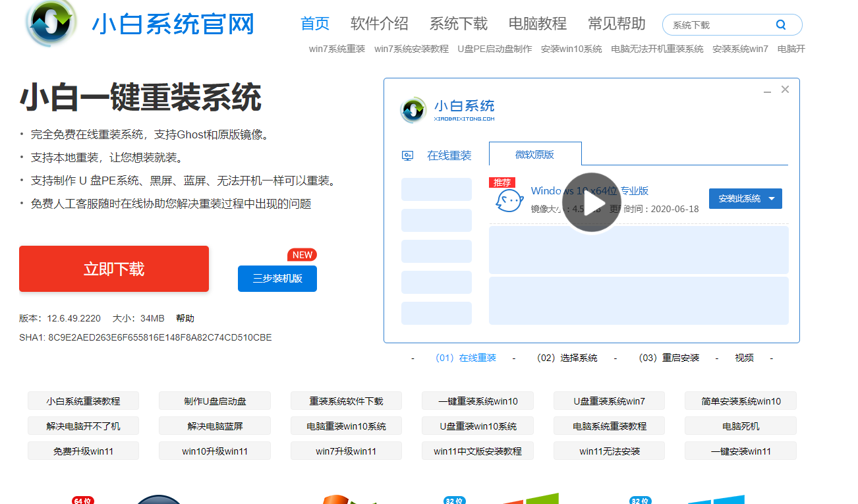Click the 小白系统 logo inside the installer window
The height and width of the screenshot is (504, 858).
[413, 111]
